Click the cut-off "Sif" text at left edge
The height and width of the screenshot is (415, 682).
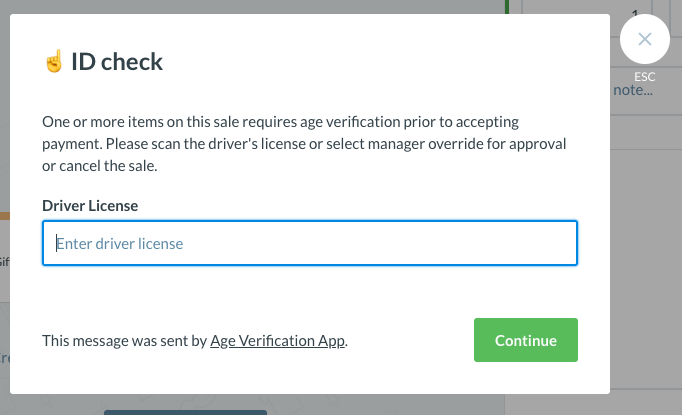tap(4, 262)
